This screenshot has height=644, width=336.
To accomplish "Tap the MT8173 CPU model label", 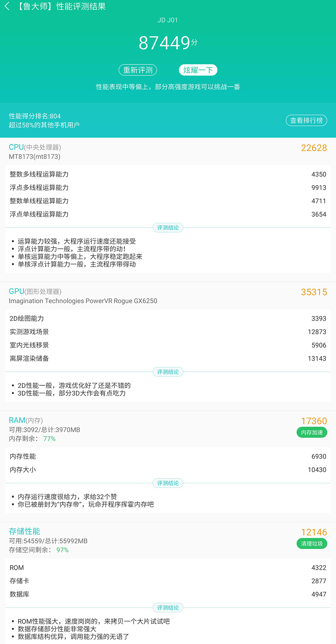I will pyautogui.click(x=34, y=157).
